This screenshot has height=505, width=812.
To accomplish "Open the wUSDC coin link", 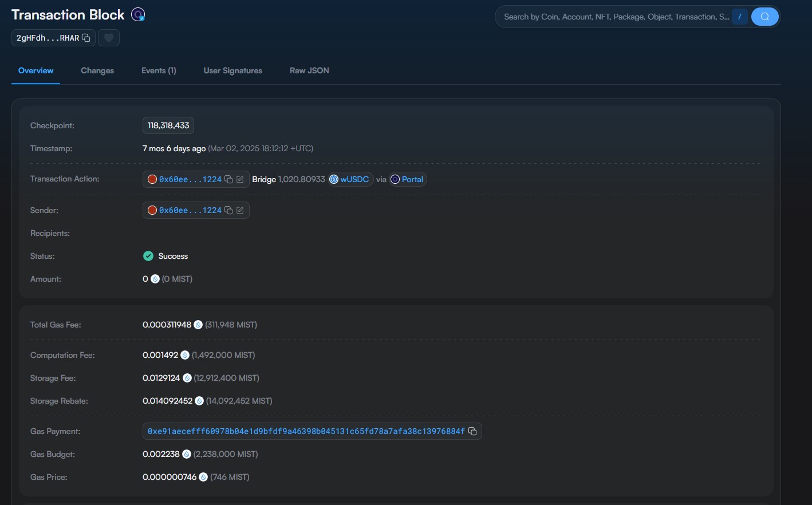I will coord(354,179).
